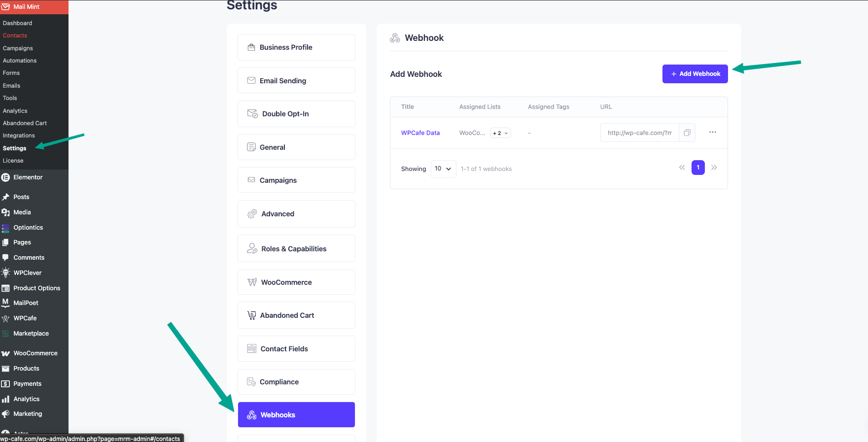Go to next page with double chevron
This screenshot has height=442, width=868.
point(714,168)
